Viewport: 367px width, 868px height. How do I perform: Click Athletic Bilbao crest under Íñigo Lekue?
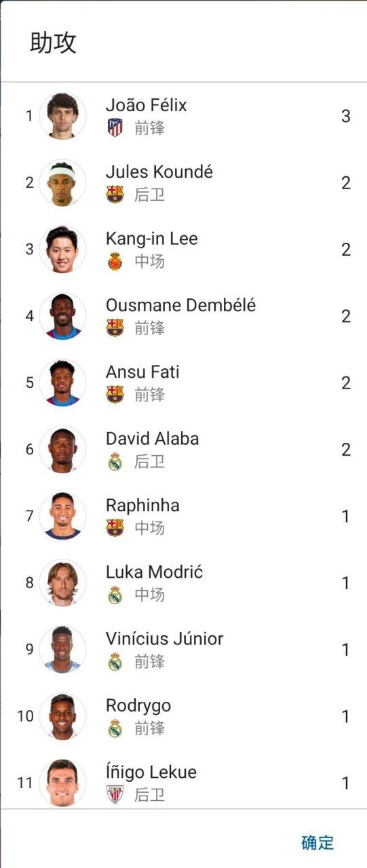tap(115, 795)
